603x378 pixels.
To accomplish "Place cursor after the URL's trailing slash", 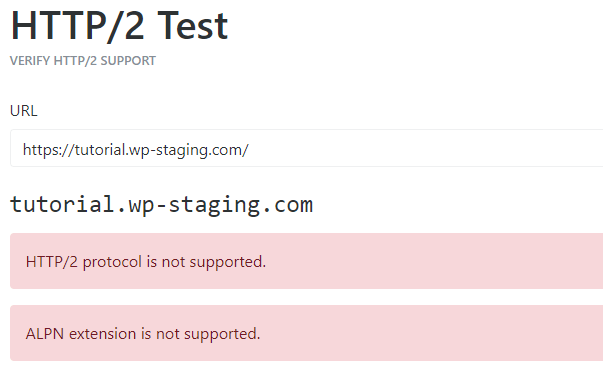I will pyautogui.click(x=250, y=150).
